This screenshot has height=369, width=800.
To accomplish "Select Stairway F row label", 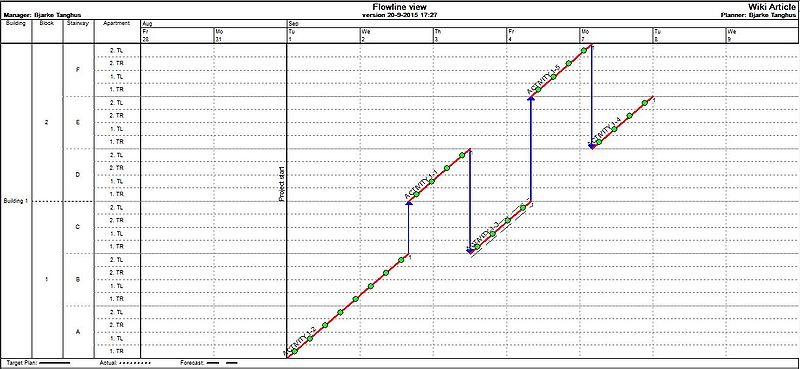I will point(78,70).
